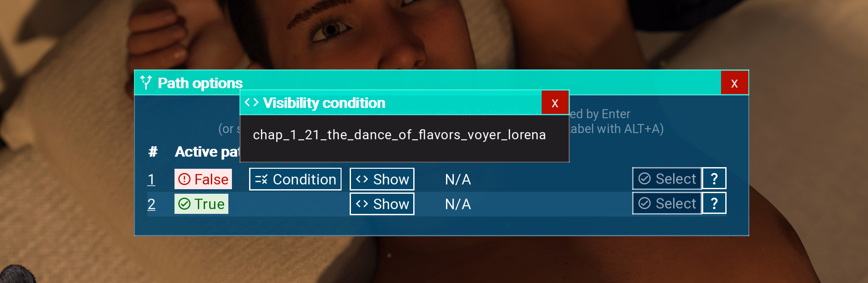Click path number 1 link

(x=151, y=179)
